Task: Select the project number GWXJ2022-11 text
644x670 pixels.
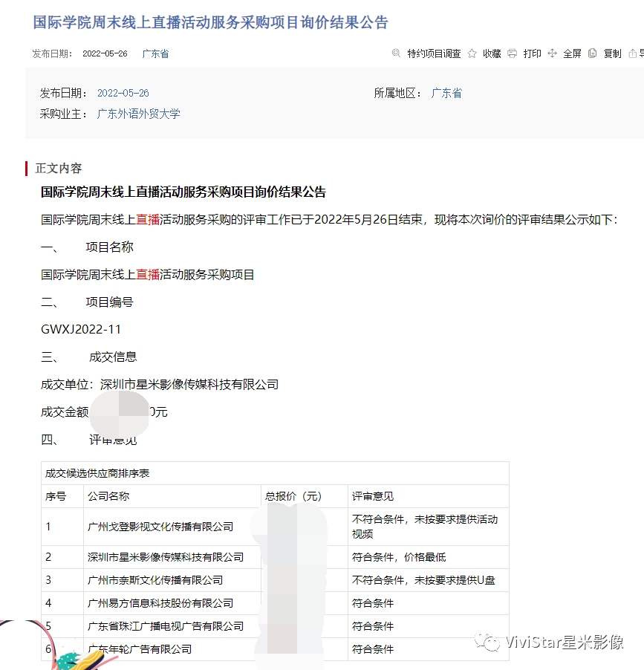Action: (x=82, y=329)
